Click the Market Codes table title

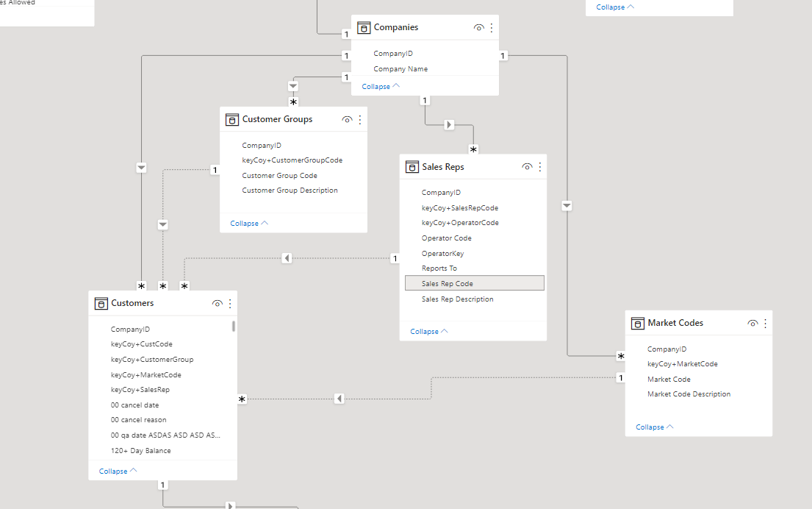[x=675, y=323]
